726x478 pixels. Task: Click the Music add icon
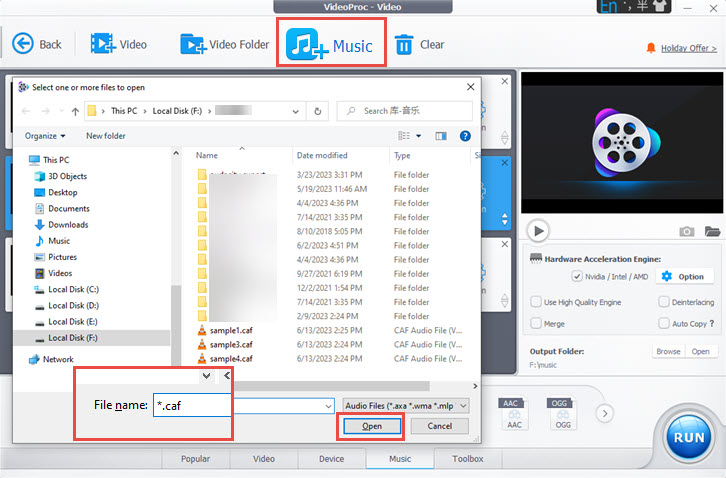pos(307,44)
